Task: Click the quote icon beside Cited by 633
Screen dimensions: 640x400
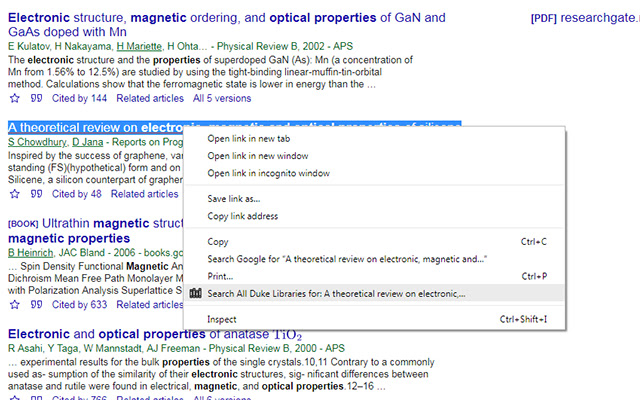Action: (x=36, y=304)
